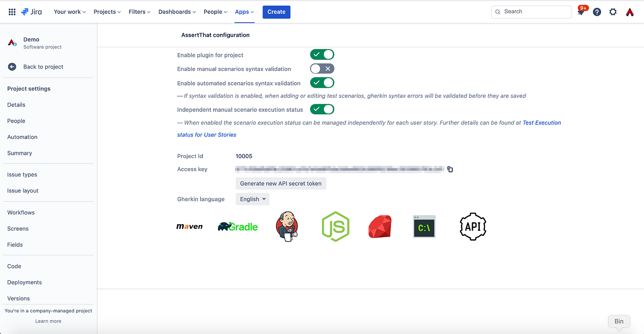
Task: Copy the Access key using copy icon
Action: pos(450,169)
